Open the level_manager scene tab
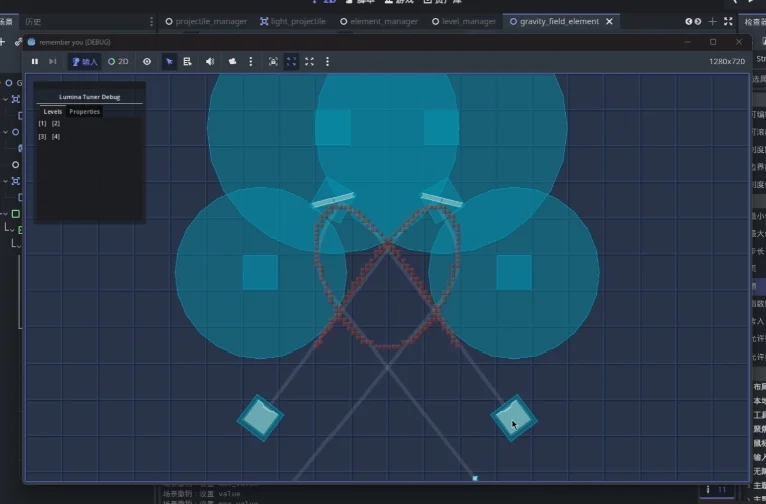Screen dimensions: 766x504 [x=463, y=21]
